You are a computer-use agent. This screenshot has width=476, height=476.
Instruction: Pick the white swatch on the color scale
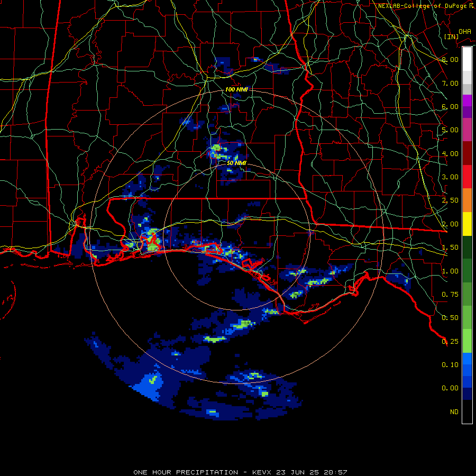click(x=467, y=59)
